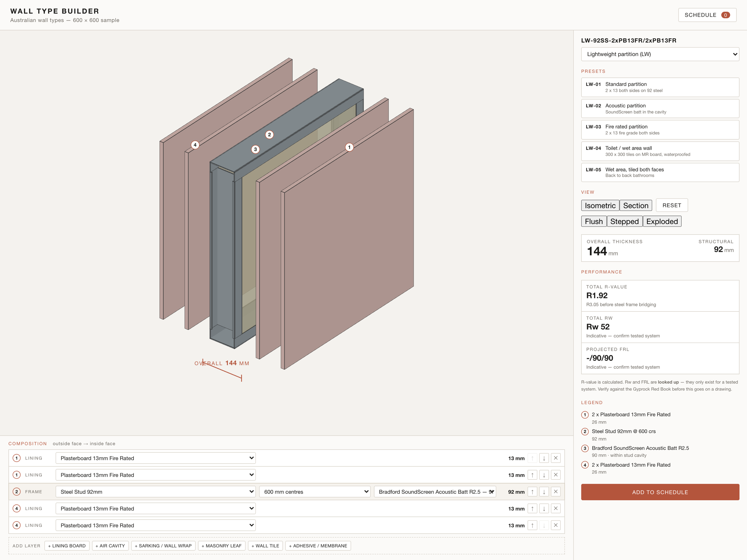The width and height of the screenshot is (747, 560).
Task: Add a Lining Board layer
Action: (x=67, y=546)
